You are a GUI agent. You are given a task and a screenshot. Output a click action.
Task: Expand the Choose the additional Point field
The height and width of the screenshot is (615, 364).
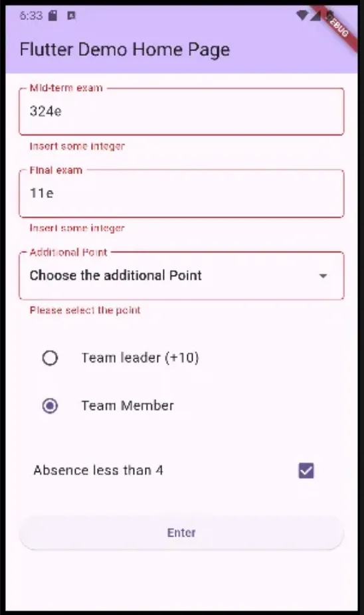(181, 276)
